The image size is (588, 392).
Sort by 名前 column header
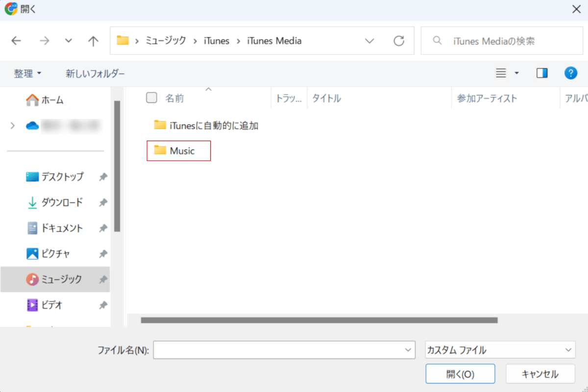[174, 98]
